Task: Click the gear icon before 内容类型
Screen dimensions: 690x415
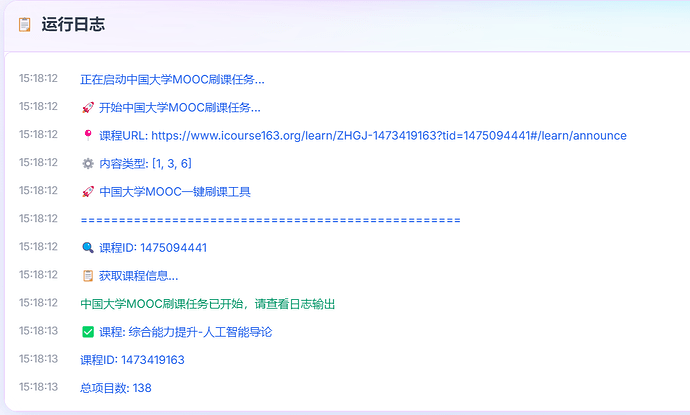Action: click(x=88, y=164)
